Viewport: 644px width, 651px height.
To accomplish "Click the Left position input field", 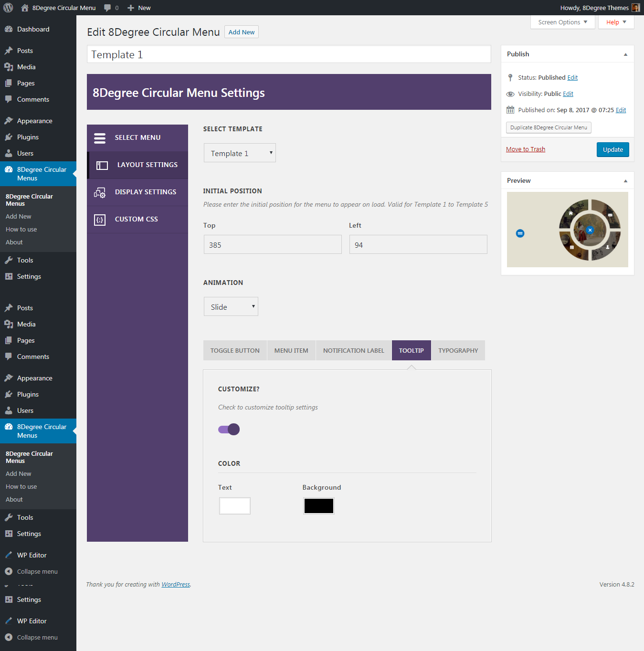I will coord(418,244).
